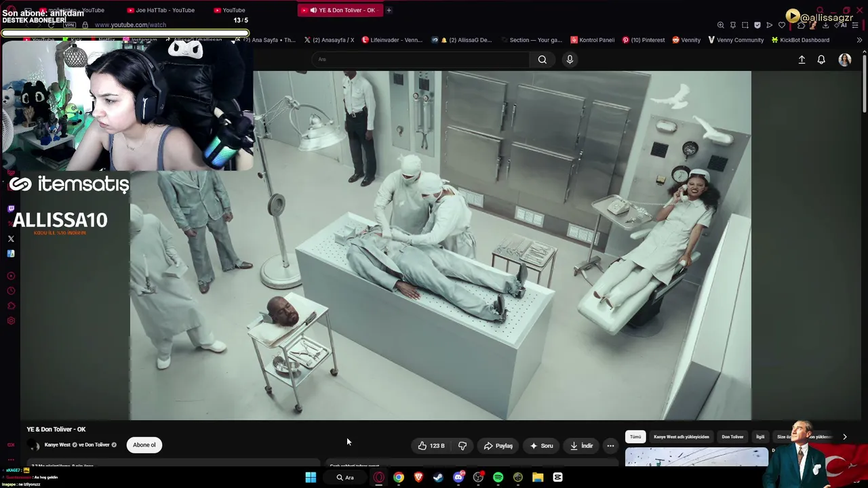868x488 pixels.
Task: Open the Vennity bookmark
Action: click(686, 40)
